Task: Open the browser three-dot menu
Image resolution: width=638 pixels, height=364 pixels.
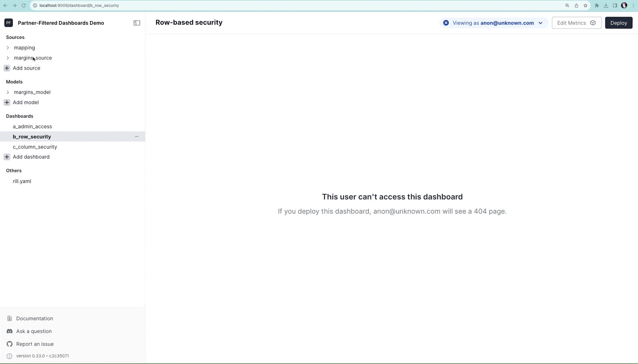Action: 633,6
